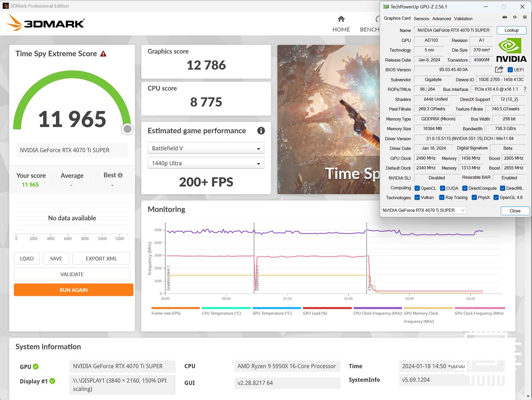Click the green GPU status checkmark
The height and width of the screenshot is (400, 532).
click(x=36, y=367)
